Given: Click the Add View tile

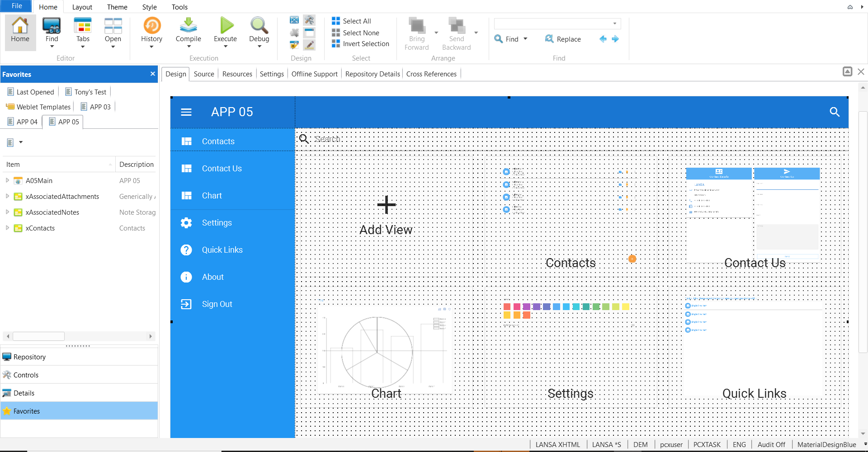Looking at the screenshot, I should (x=386, y=216).
